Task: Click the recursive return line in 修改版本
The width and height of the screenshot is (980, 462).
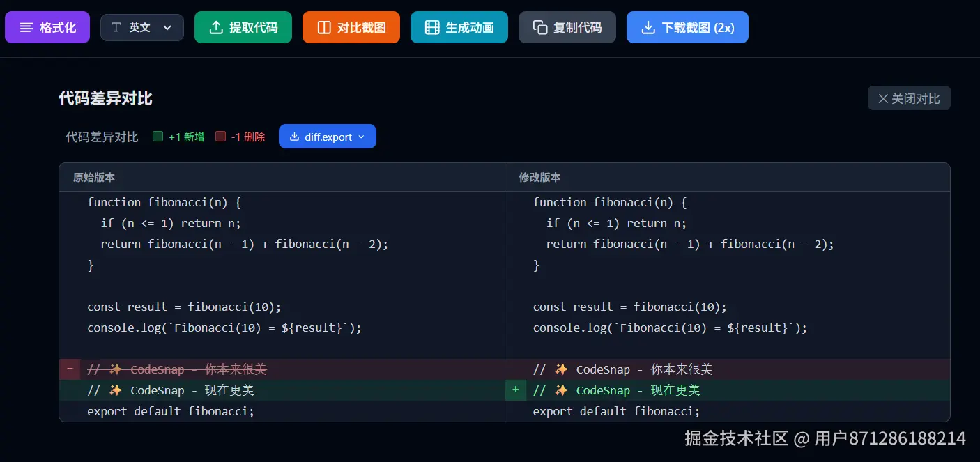Action: (x=691, y=244)
